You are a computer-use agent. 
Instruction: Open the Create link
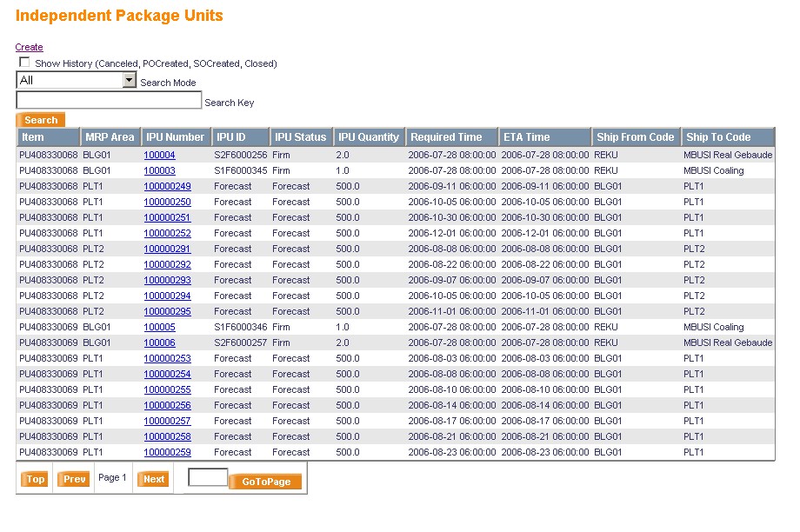[29, 47]
